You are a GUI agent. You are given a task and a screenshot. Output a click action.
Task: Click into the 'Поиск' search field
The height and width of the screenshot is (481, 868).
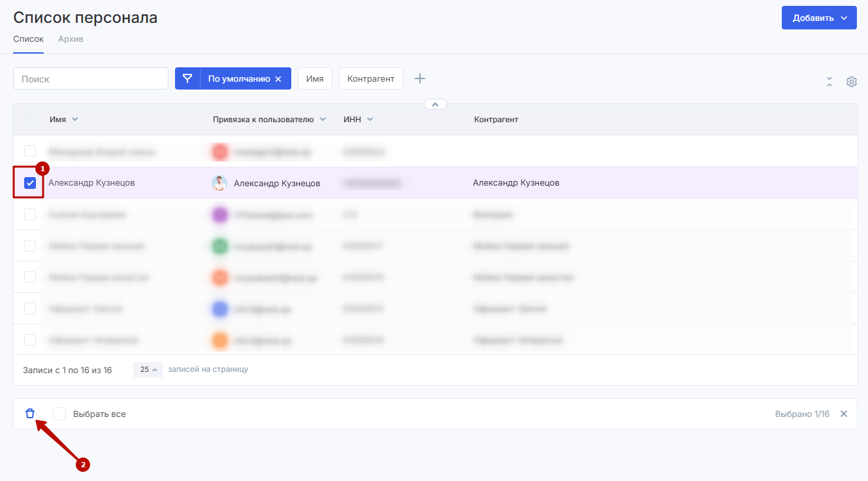(91, 78)
